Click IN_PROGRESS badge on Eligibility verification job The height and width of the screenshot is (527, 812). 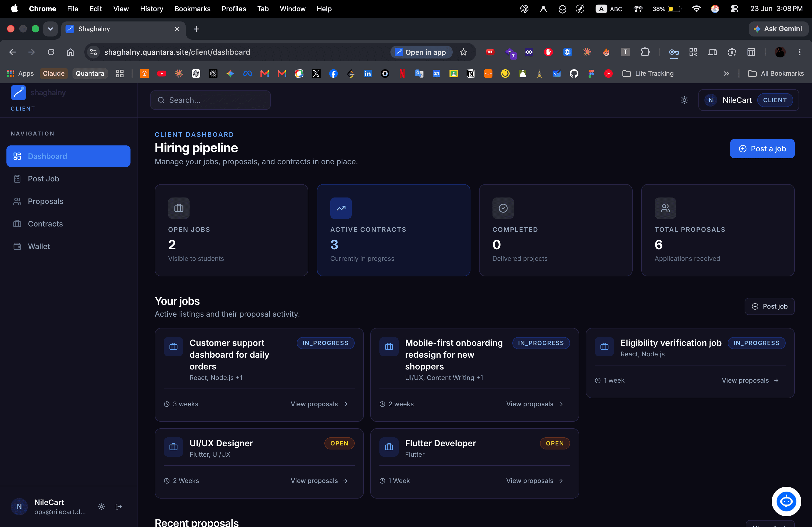[756, 343]
